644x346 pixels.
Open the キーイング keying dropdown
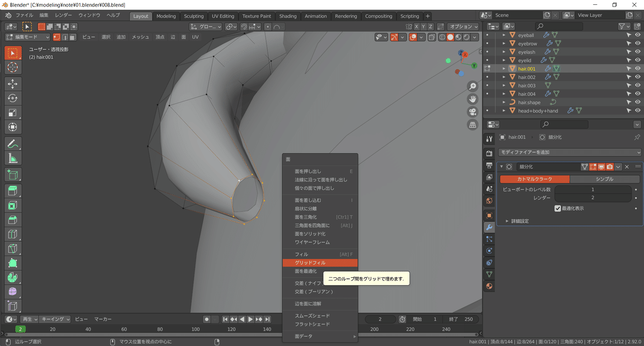tap(55, 319)
